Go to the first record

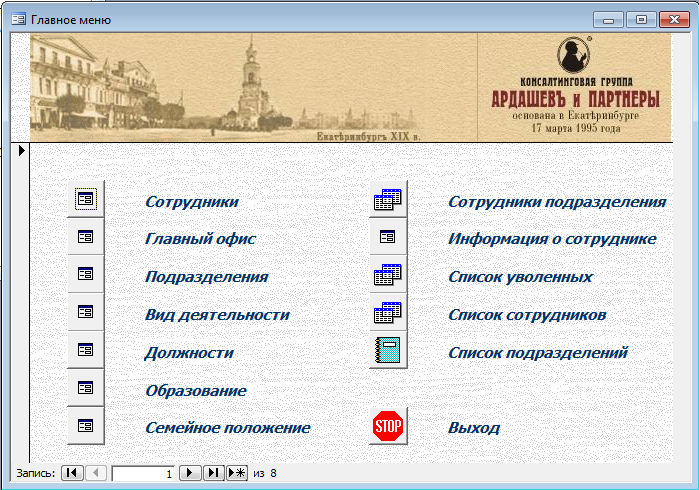click(x=72, y=473)
